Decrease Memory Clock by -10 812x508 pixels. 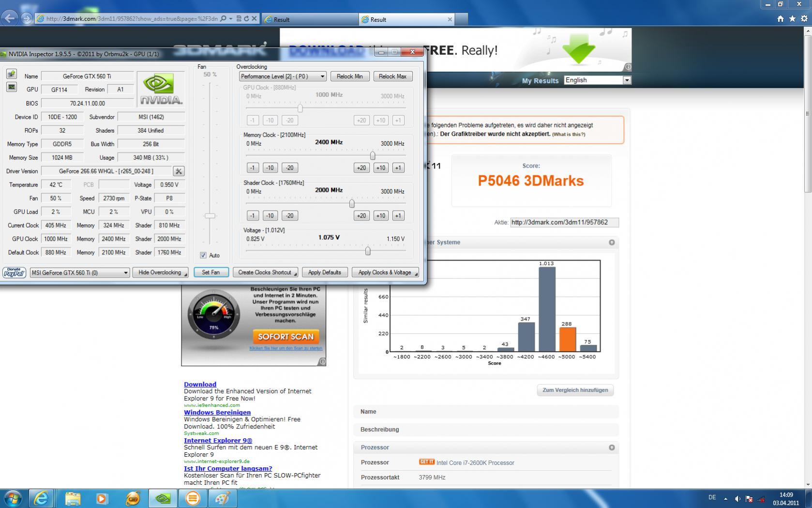(x=270, y=168)
